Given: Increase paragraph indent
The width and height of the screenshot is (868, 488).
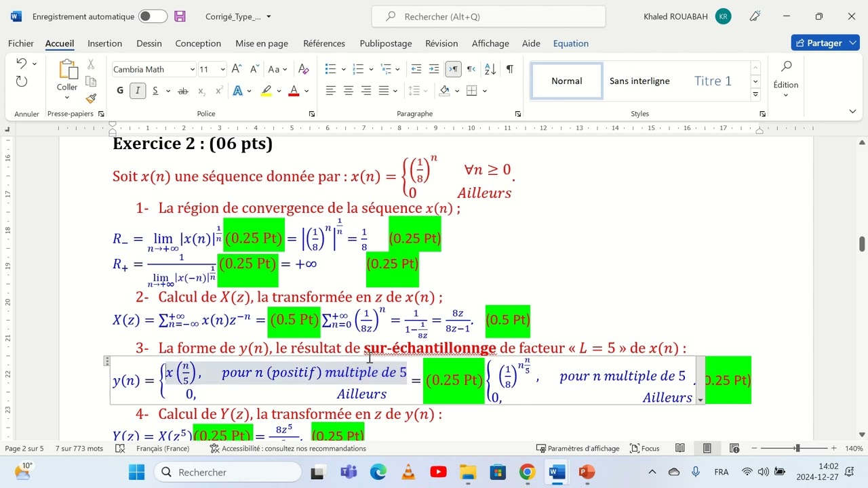Looking at the screenshot, I should (x=435, y=69).
